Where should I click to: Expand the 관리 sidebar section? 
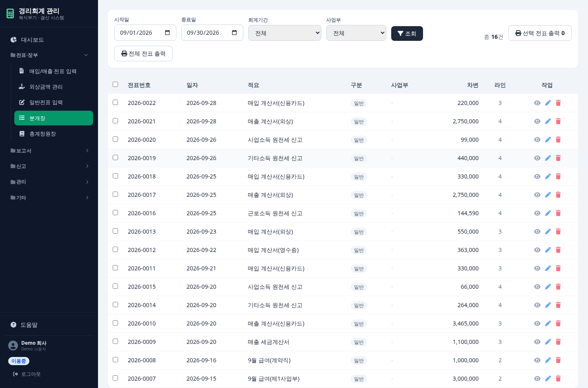pyautogui.click(x=49, y=182)
